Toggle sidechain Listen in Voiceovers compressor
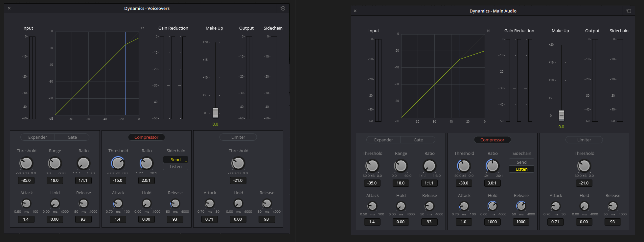This screenshot has width=644, height=242. [176, 166]
